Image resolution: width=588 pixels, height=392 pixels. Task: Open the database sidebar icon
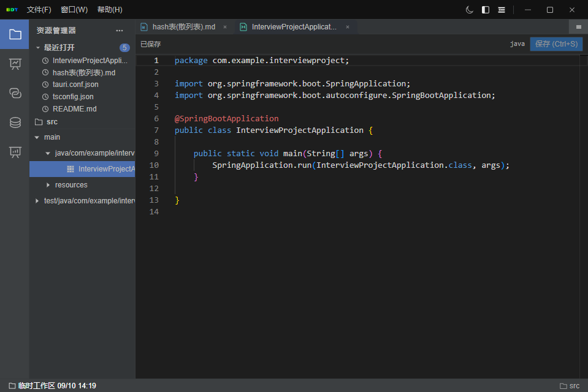click(x=15, y=123)
